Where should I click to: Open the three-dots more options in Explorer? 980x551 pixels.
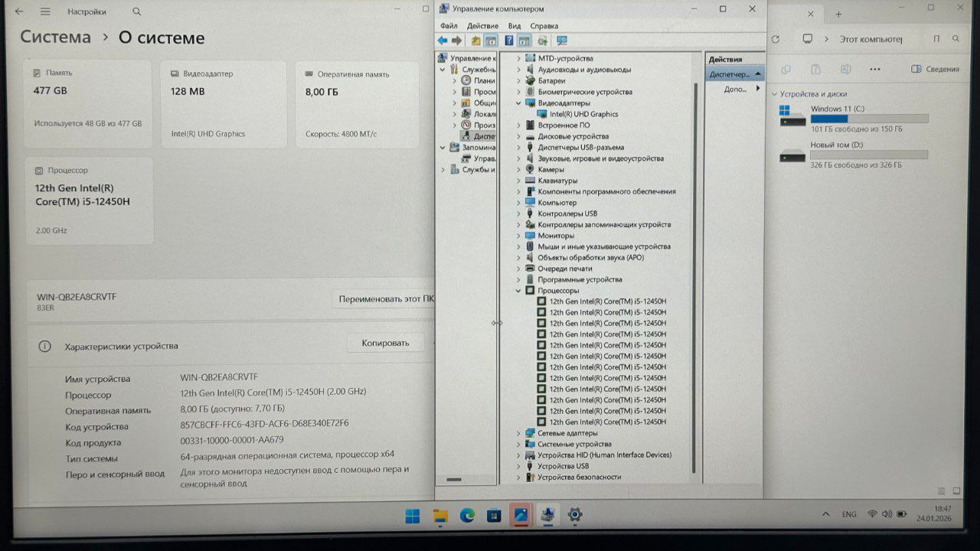875,69
